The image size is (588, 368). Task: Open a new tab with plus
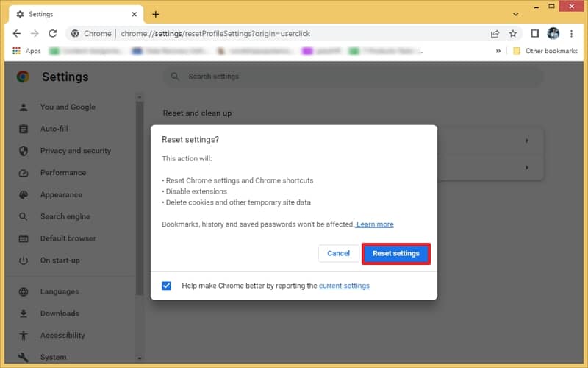(x=156, y=14)
